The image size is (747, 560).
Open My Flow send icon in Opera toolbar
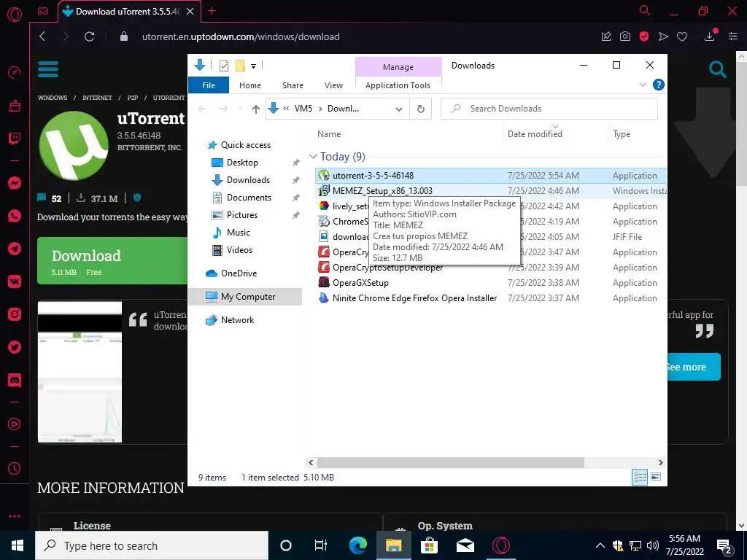(663, 36)
